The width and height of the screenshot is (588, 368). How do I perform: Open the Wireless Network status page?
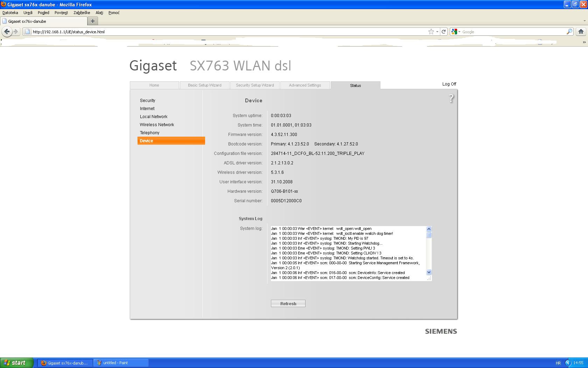tap(157, 125)
